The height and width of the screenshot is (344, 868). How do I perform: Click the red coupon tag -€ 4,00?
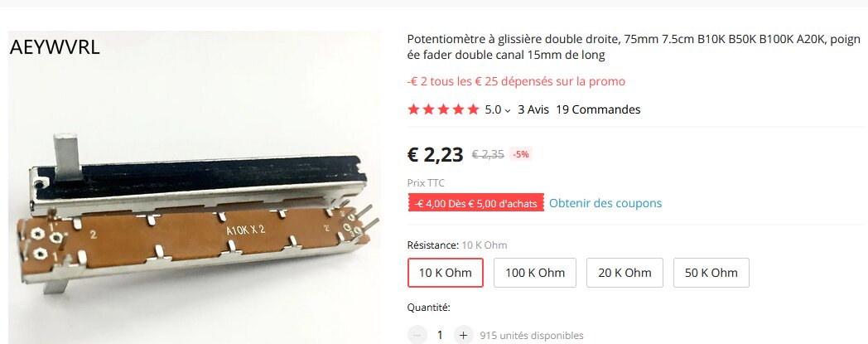coord(476,203)
